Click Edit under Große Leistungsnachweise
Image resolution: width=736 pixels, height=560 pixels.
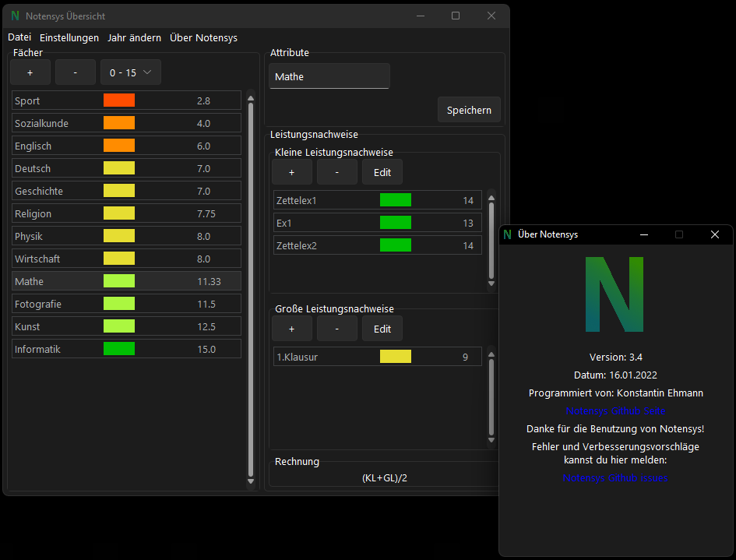coord(382,329)
